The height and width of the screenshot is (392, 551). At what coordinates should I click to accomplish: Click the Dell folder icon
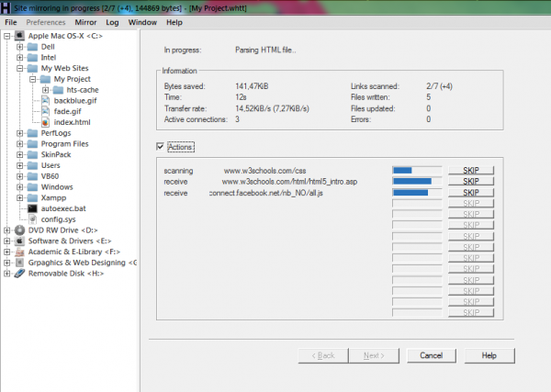[33, 47]
